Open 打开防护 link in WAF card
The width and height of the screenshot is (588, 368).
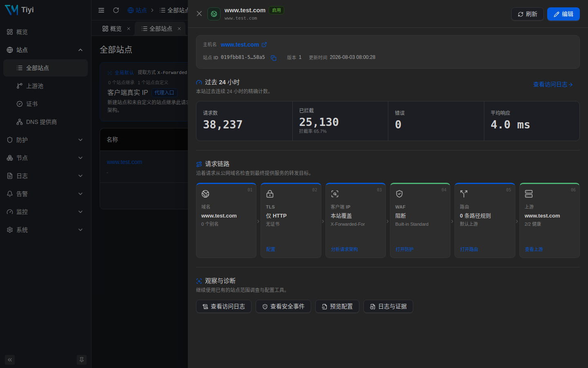(404, 249)
